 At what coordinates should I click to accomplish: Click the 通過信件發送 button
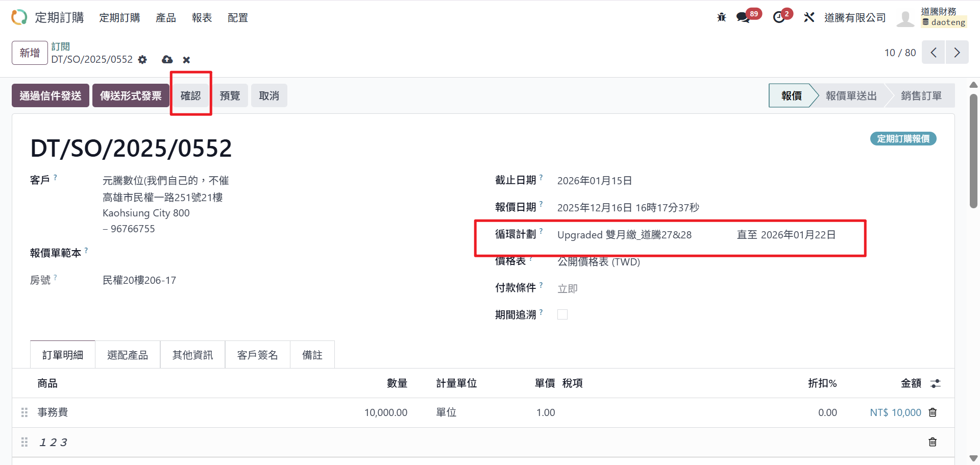pyautogui.click(x=51, y=95)
